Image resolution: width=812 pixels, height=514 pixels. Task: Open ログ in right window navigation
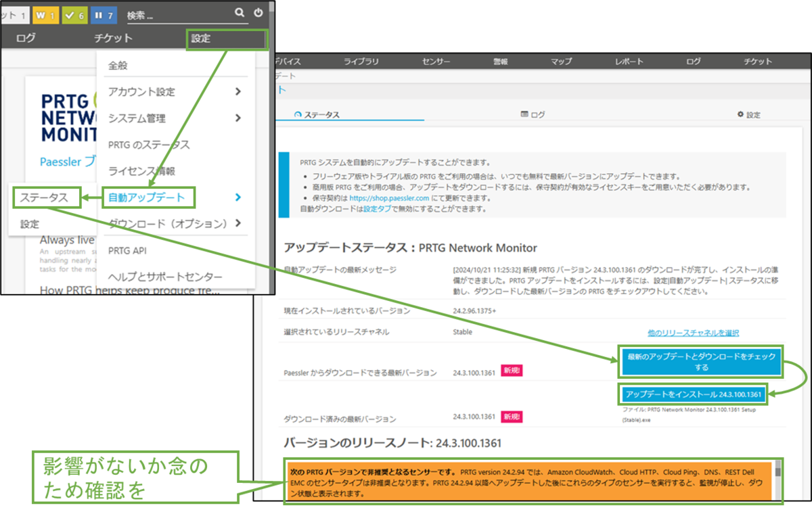coord(693,62)
